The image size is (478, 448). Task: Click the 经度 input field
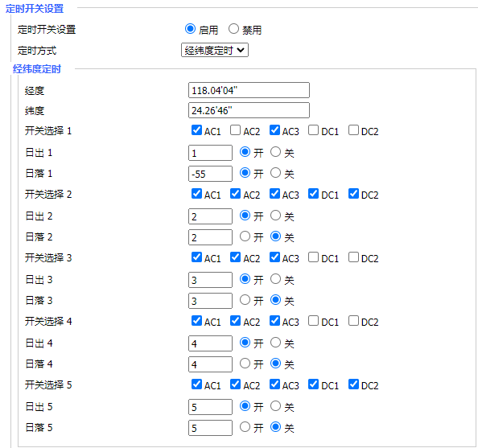point(249,90)
